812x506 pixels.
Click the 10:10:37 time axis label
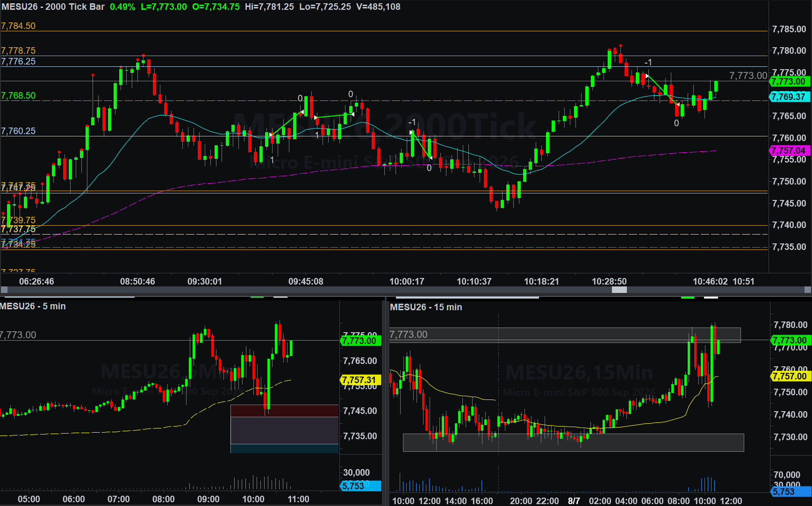[474, 281]
